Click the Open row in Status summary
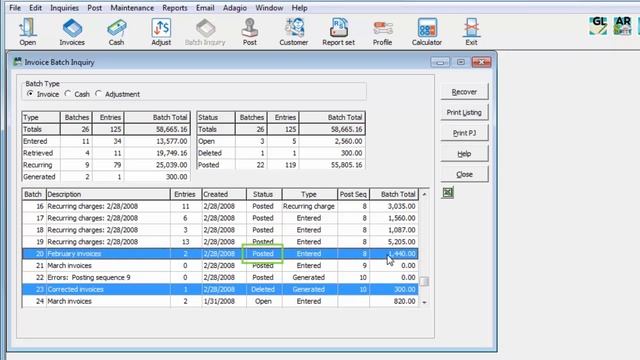Viewport: 640px width, 360px height. (x=281, y=141)
